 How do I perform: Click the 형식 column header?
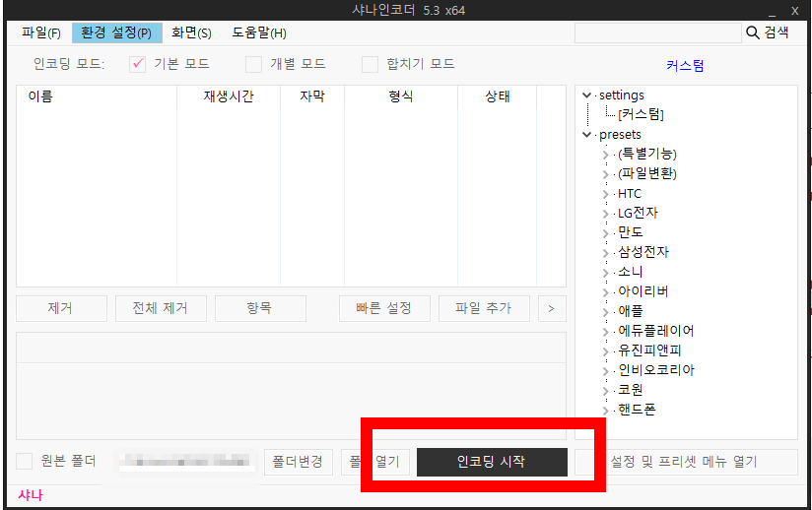pos(401,96)
